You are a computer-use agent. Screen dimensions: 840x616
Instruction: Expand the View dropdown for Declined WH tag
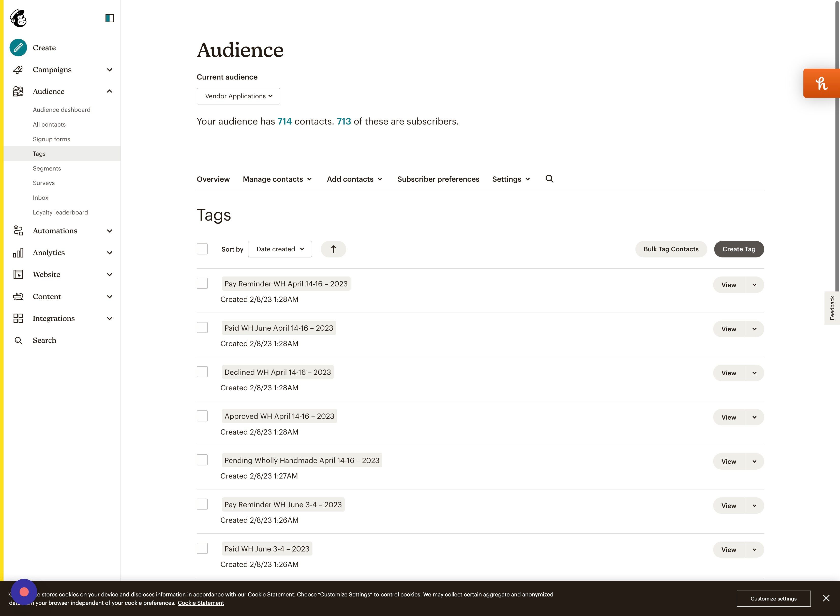pos(754,373)
